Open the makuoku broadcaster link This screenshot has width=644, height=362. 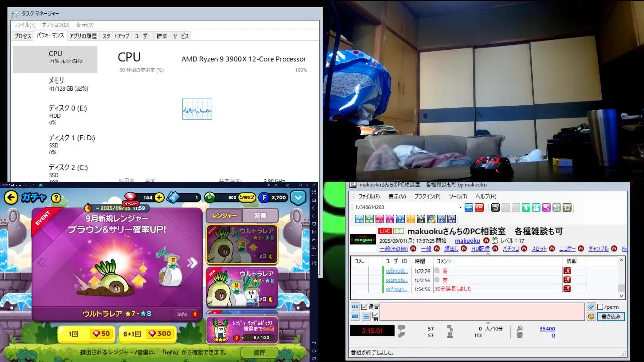click(467, 241)
